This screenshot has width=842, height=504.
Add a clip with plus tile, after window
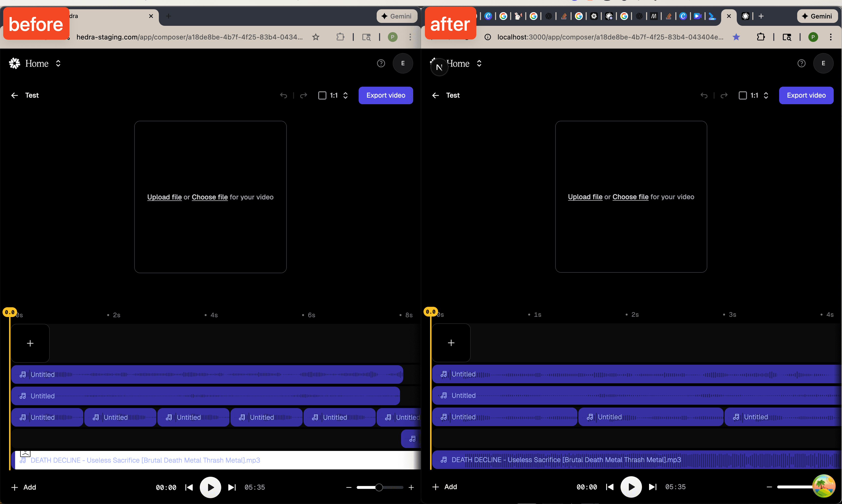pos(451,343)
